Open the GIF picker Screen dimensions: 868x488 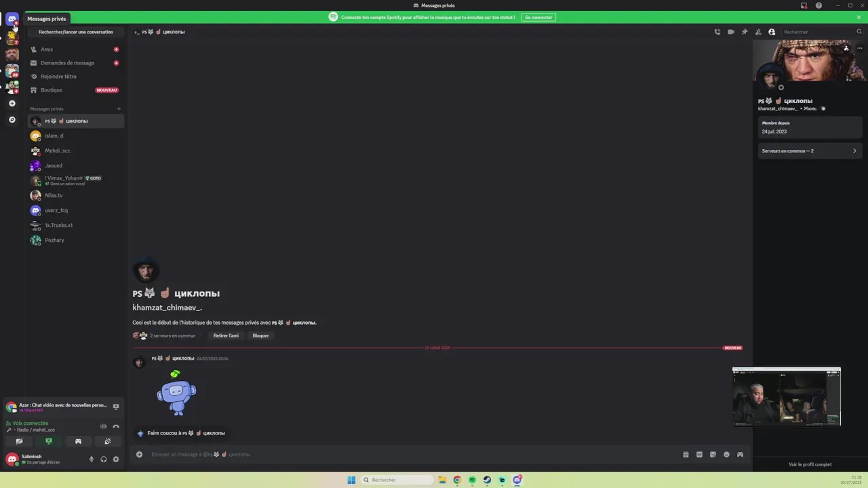click(699, 455)
